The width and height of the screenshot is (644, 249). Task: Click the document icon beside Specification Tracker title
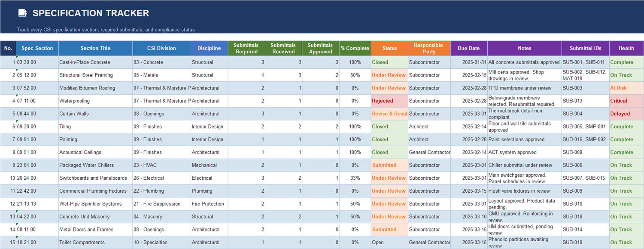[x=23, y=13]
